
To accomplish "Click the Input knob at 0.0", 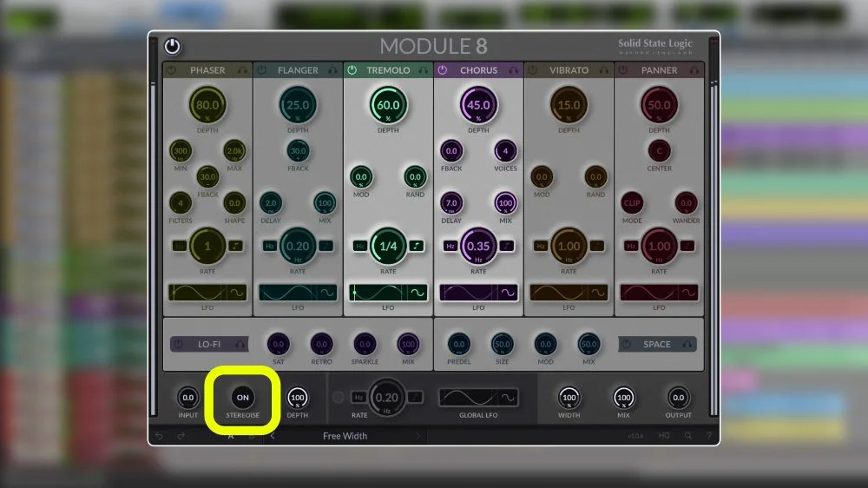I will (x=187, y=397).
